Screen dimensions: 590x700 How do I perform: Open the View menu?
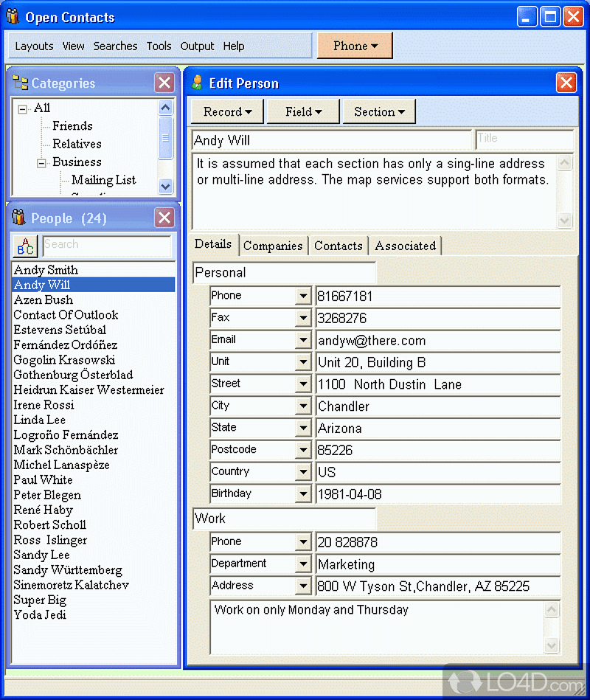pos(73,46)
